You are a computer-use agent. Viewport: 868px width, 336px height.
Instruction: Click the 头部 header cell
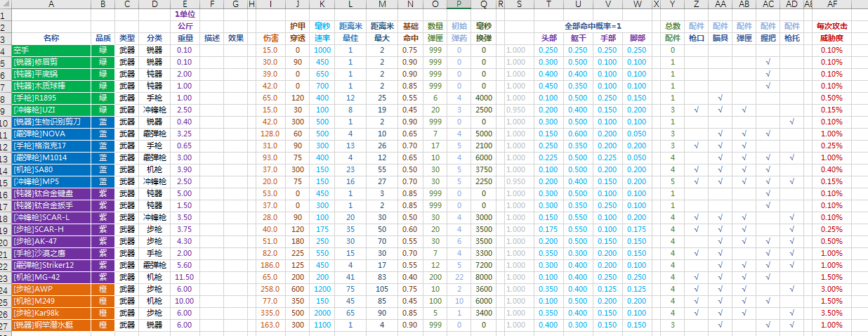[x=548, y=38]
